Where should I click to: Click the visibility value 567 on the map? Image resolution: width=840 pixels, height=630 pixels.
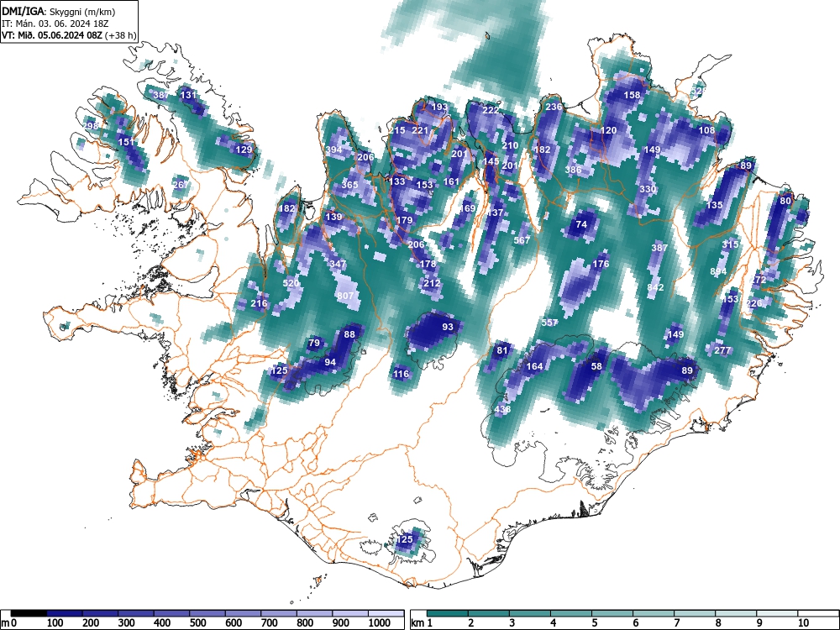[522, 240]
